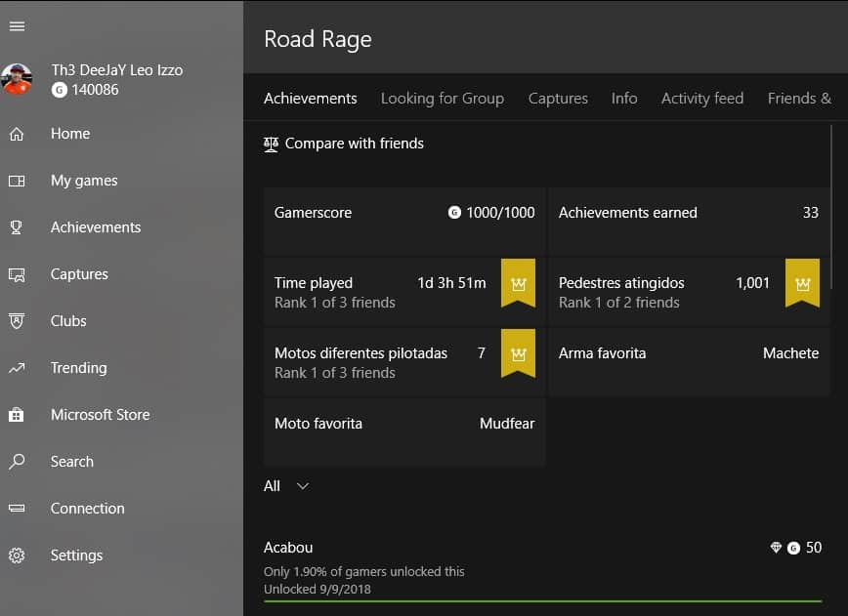This screenshot has height=616, width=848.
Task: Click the Connection console icon
Action: tap(17, 509)
